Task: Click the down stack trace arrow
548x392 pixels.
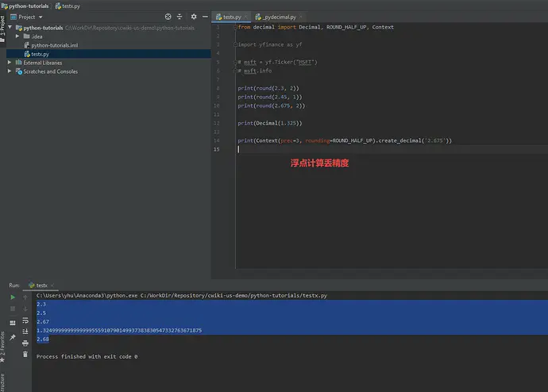Action: [25, 309]
